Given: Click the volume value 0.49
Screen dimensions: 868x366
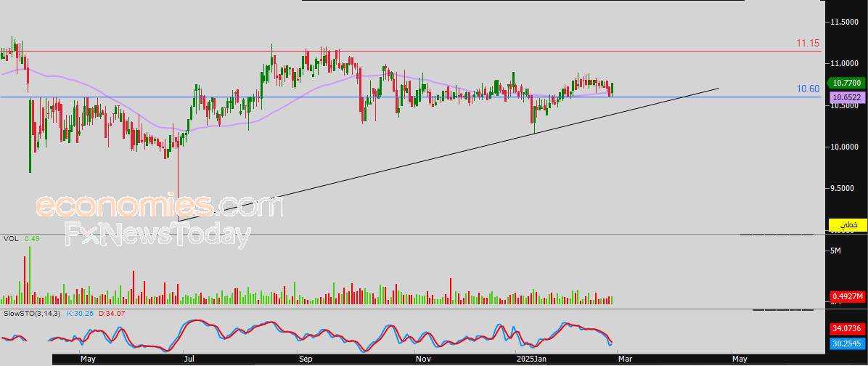Looking at the screenshot, I should (31, 239).
